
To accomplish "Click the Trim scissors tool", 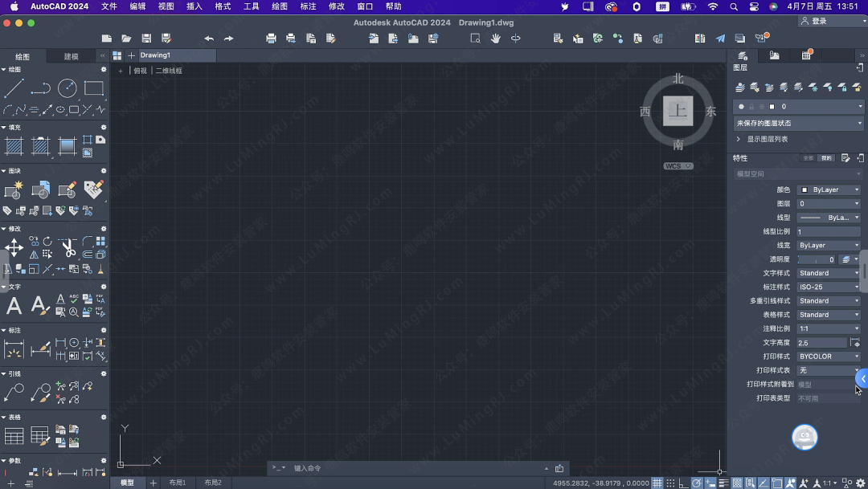I will pyautogui.click(x=68, y=247).
